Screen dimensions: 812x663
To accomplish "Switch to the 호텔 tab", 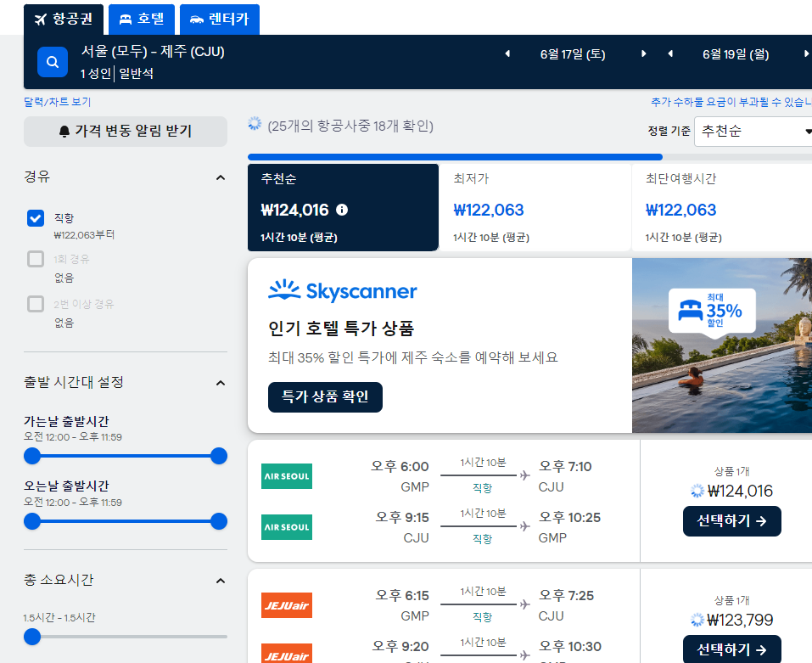I will click(x=141, y=19).
